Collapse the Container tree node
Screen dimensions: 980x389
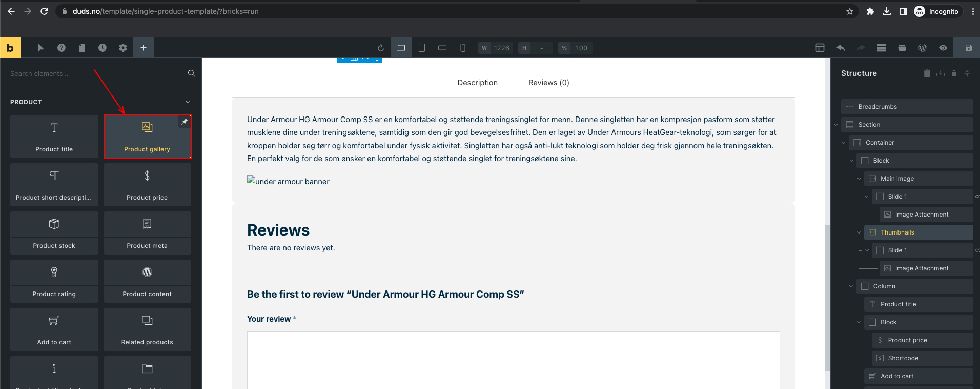844,143
